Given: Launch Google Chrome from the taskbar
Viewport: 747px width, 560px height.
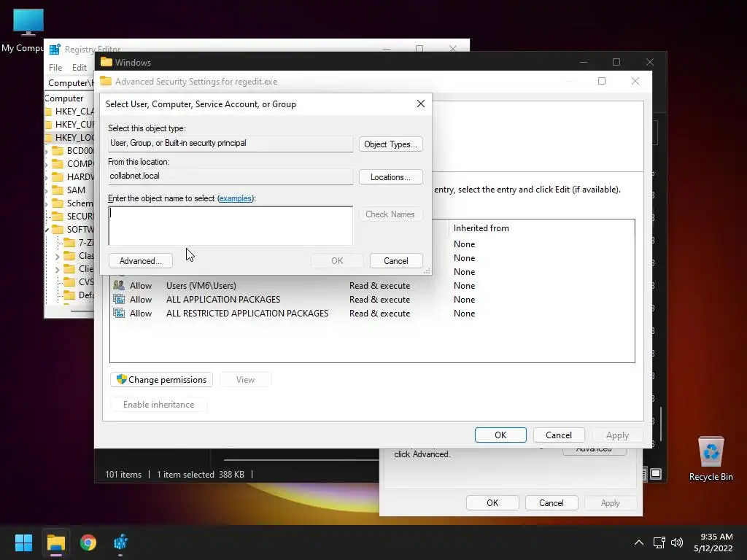Looking at the screenshot, I should (x=88, y=542).
